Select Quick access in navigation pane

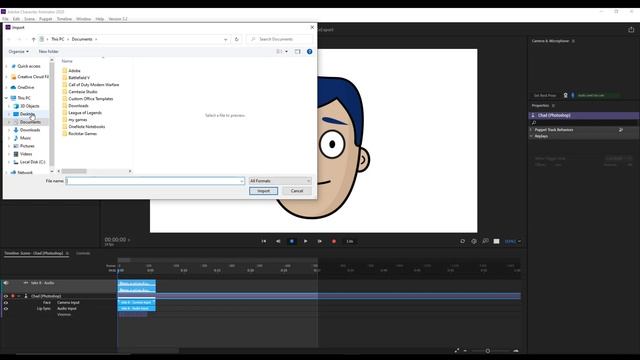click(29, 66)
